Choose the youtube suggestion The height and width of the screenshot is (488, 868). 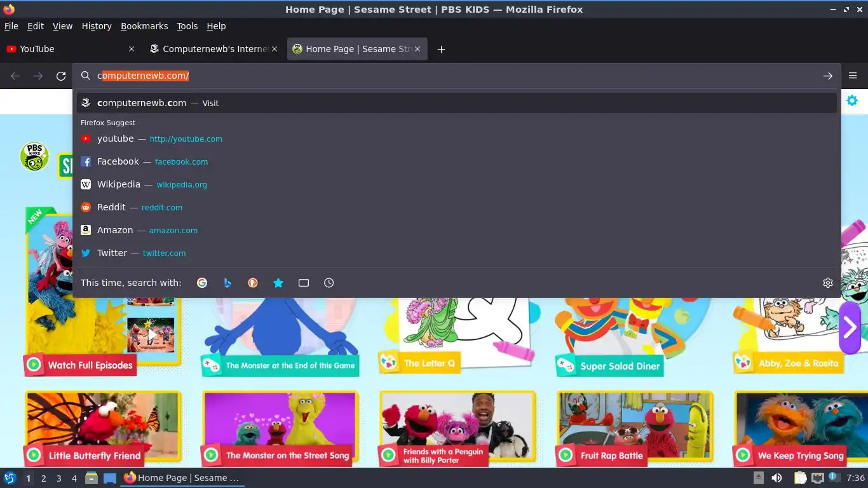point(457,139)
